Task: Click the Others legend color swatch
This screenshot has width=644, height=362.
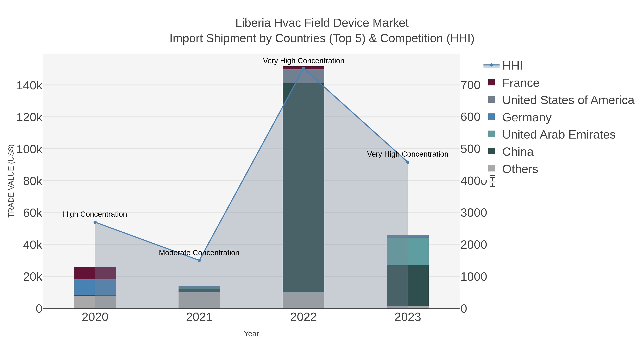Action: coord(492,168)
